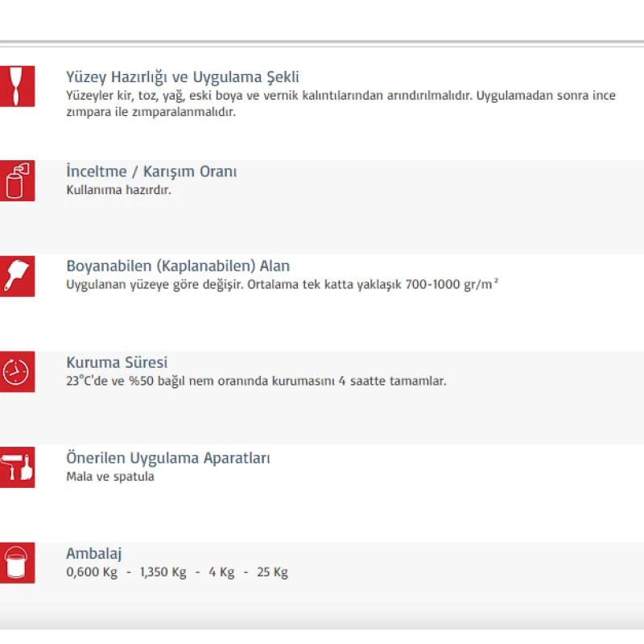Click the 4 saatte drying time description
644x644 pixels.
tap(256, 381)
